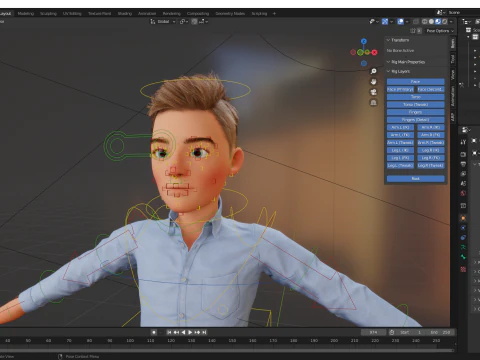Click the timeline horizontal scrollbar
Screen dimensions: 480x360
227,351
